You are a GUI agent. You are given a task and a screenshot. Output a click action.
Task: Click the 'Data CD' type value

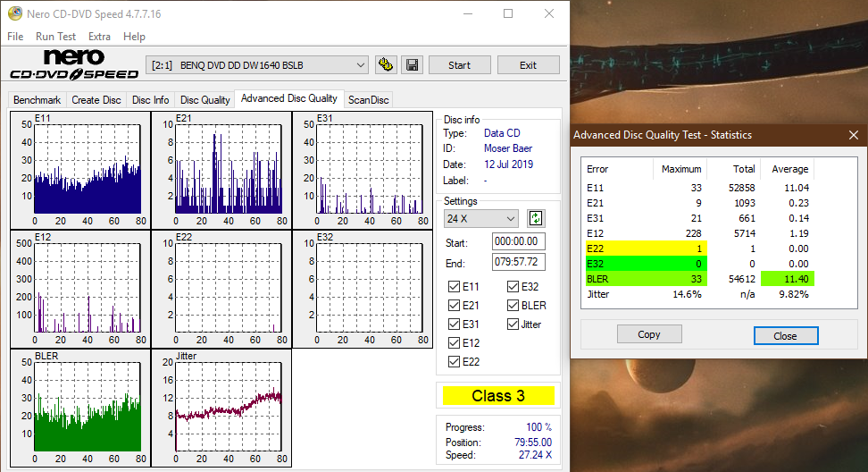[x=502, y=133]
